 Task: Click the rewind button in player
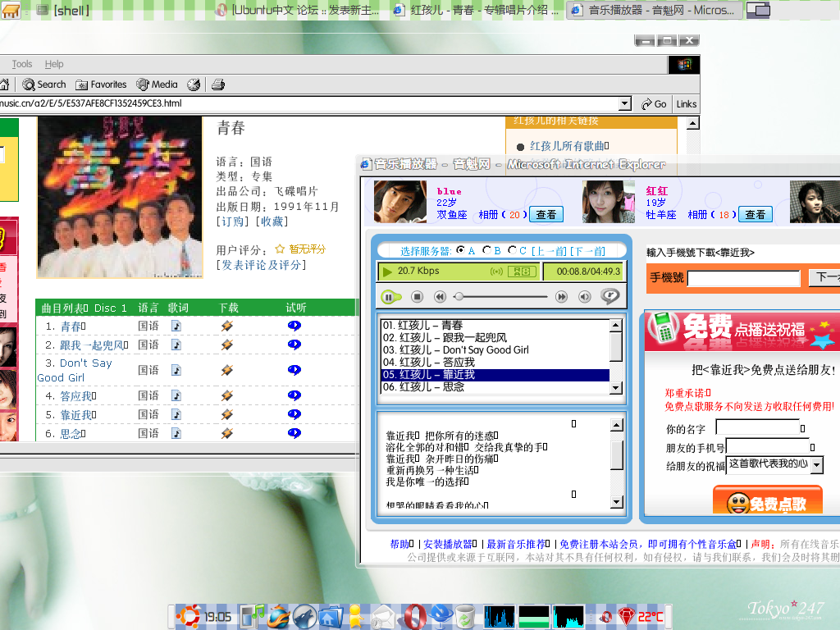(x=440, y=296)
